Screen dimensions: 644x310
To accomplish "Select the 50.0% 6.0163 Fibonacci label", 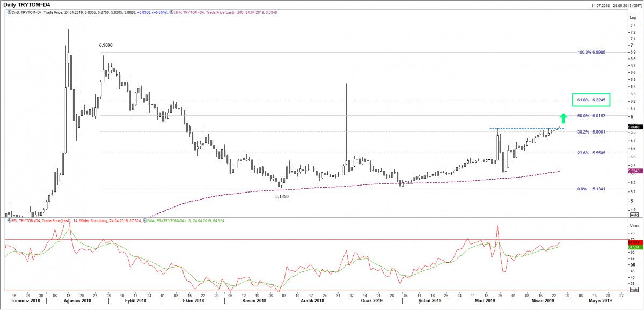I will (591, 116).
